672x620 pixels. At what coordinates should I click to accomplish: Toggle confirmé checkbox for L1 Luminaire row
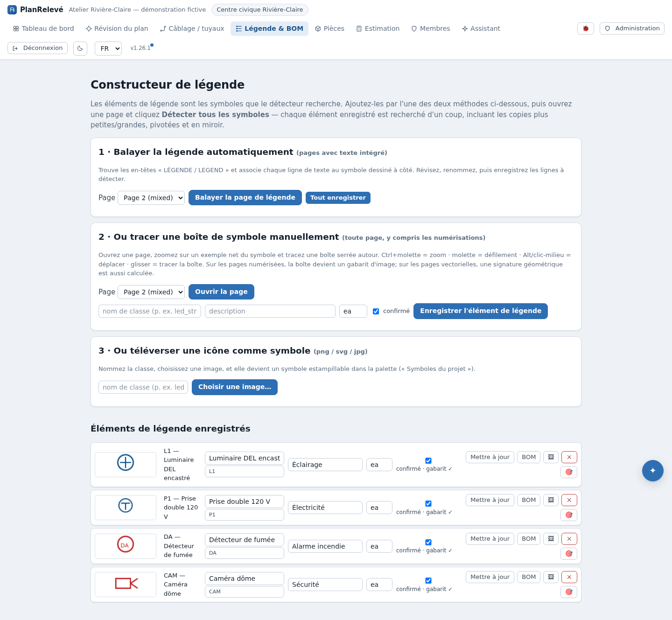(x=428, y=460)
